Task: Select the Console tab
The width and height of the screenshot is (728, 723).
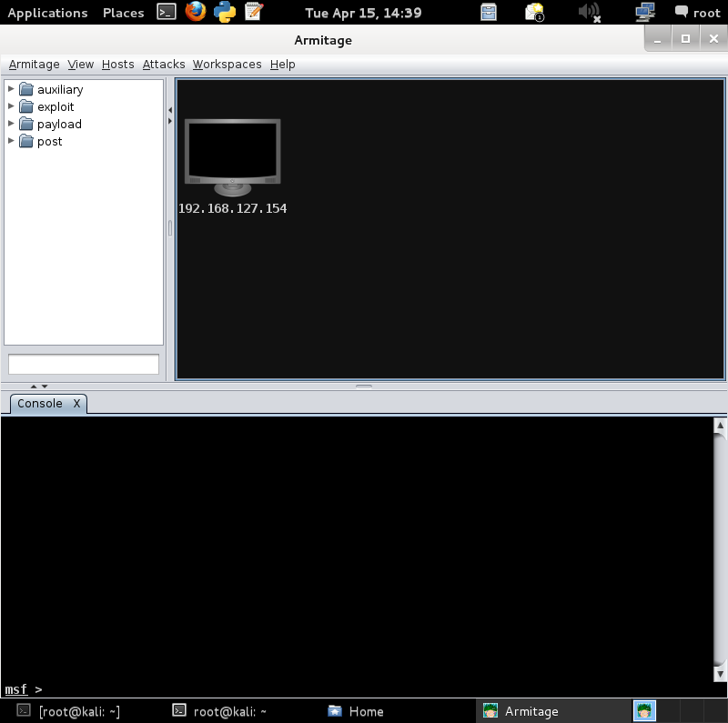Action: (x=39, y=404)
